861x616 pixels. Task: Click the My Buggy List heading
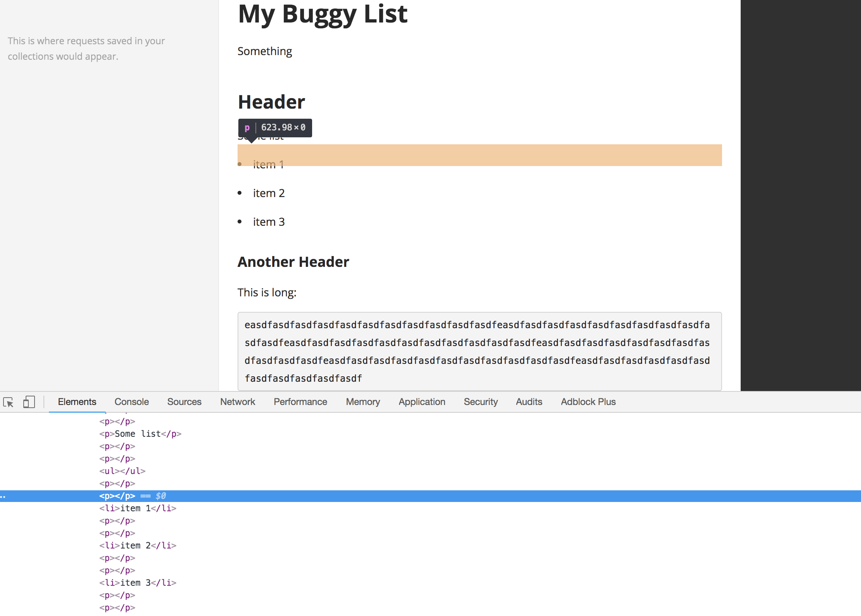(x=323, y=14)
